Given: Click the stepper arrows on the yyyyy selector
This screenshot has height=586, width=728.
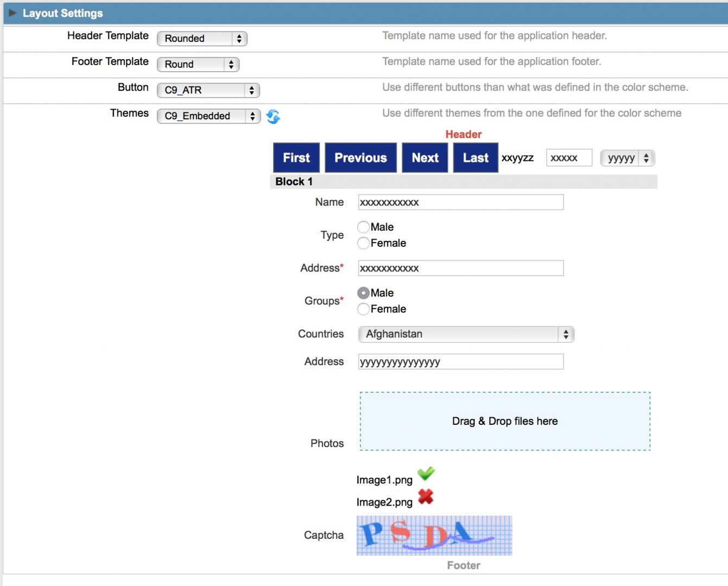Looking at the screenshot, I should click(x=645, y=158).
